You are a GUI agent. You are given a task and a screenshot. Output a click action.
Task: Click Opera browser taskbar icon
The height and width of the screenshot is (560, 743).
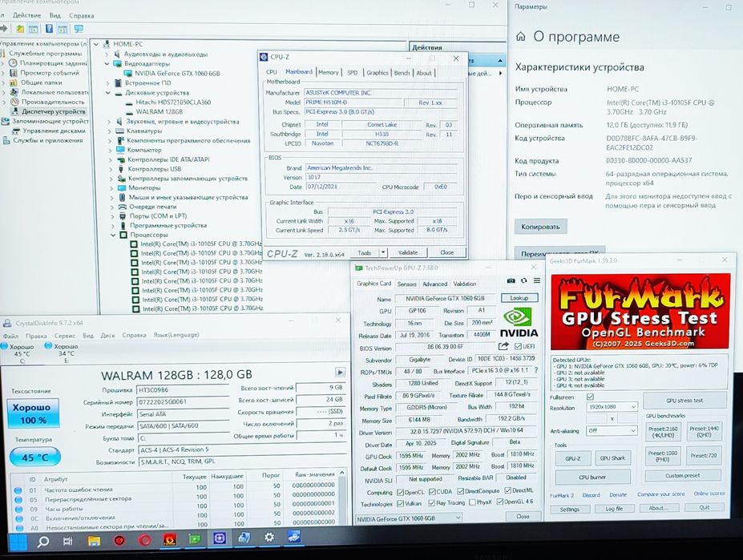pos(144,540)
